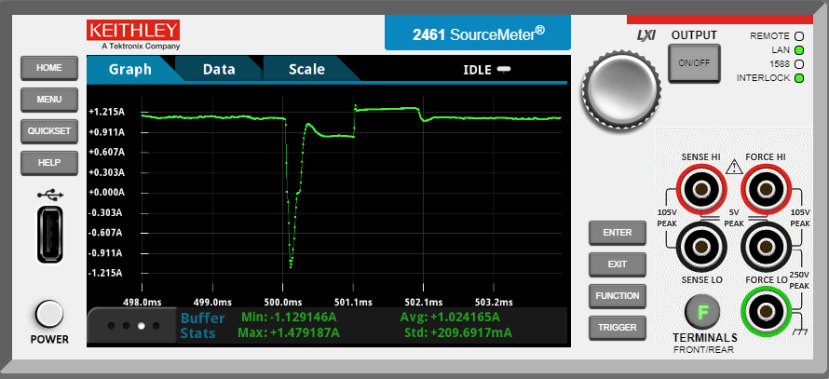Viewport: 829px width, 379px height.
Task: Click the IDLE trigger status indicator
Action: 487,70
